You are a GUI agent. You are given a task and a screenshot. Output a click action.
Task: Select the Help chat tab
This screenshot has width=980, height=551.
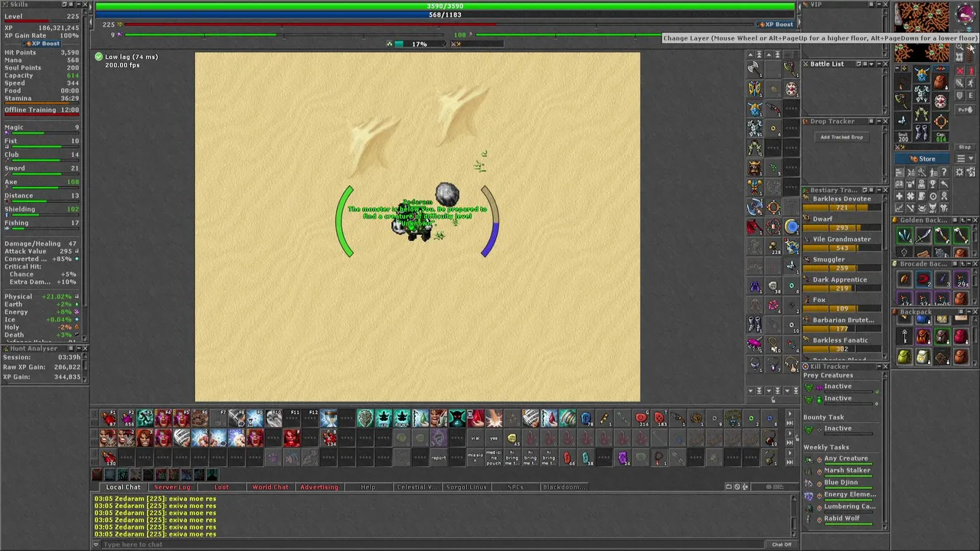[x=368, y=487]
